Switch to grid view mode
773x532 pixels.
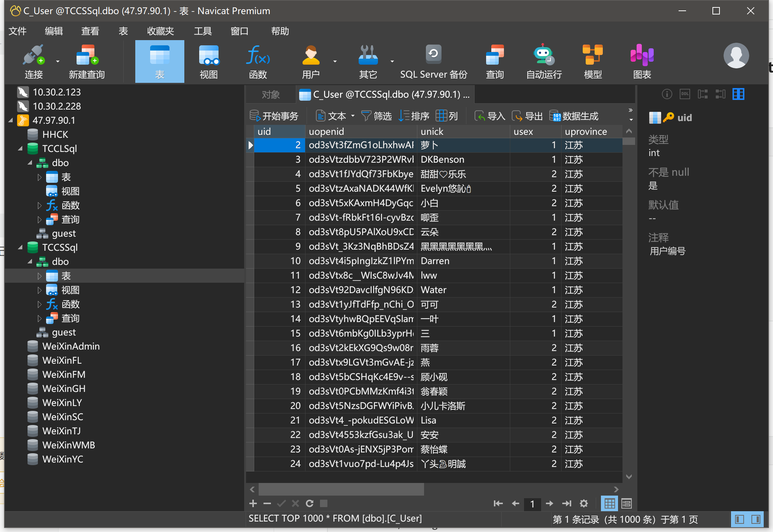[609, 503]
